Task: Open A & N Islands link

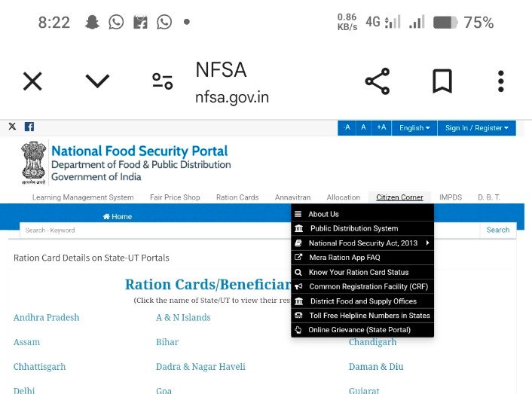Action: pos(183,318)
